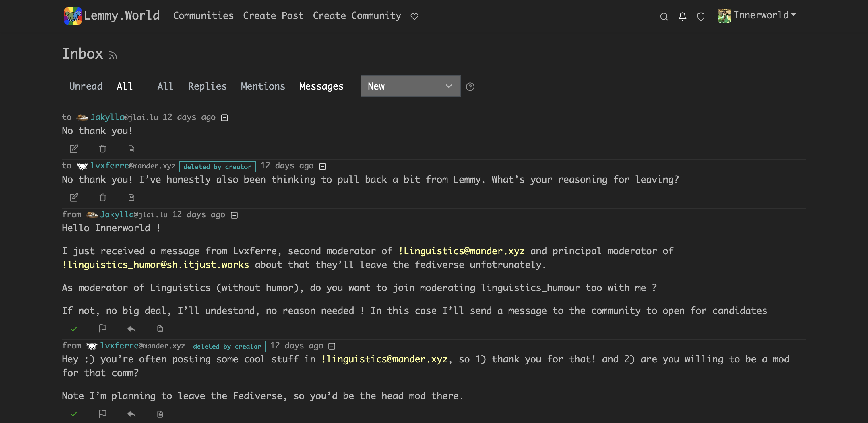This screenshot has height=423, width=868.
Task: Select the Replies tab
Action: (x=207, y=86)
